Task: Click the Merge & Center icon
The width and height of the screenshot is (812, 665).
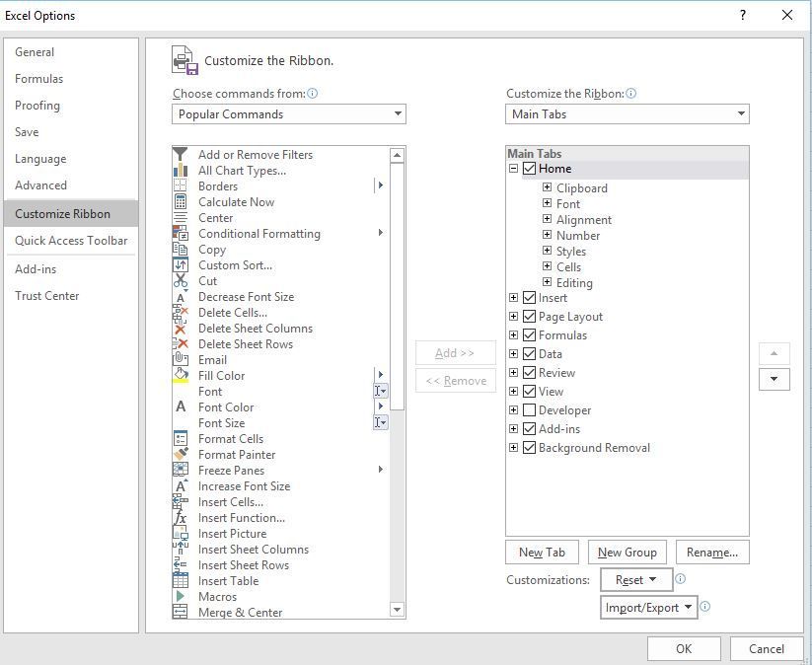Action: [x=181, y=612]
